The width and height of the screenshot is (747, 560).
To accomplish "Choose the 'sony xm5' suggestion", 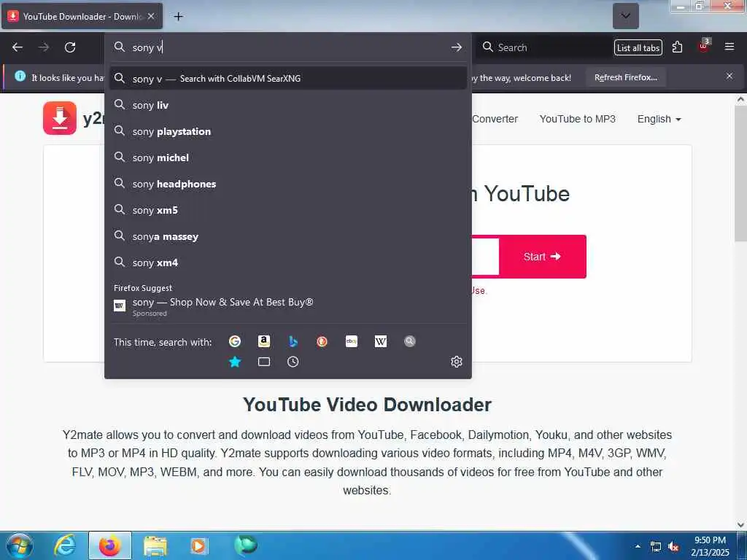I will point(287,210).
